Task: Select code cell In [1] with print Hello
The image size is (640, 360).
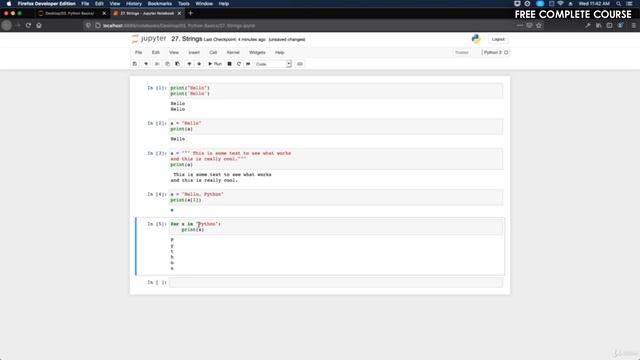Action: pyautogui.click(x=336, y=91)
